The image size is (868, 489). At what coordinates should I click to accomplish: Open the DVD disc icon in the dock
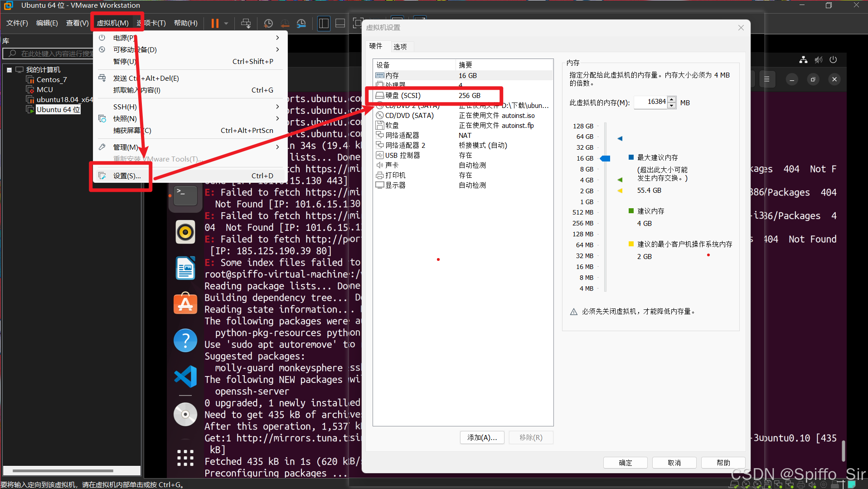click(x=185, y=414)
